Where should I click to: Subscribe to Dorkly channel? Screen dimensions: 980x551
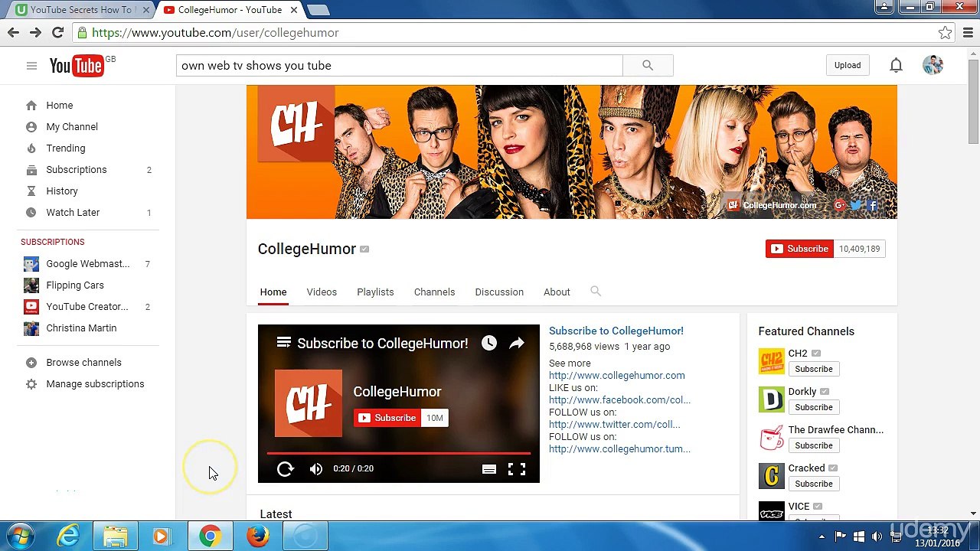pos(813,407)
